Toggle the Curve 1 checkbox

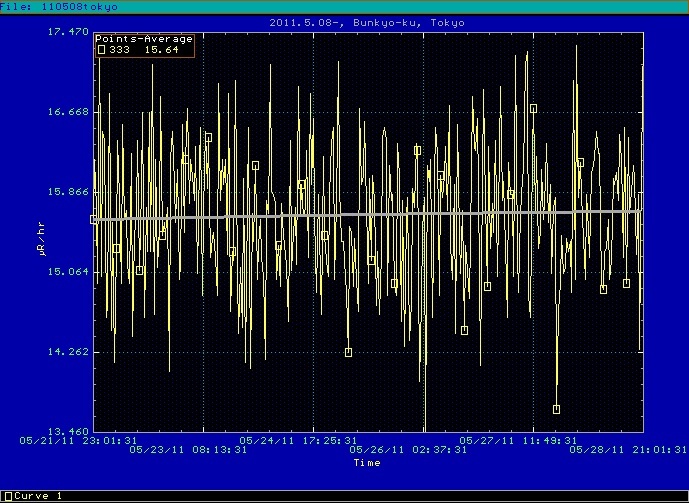coord(8,496)
